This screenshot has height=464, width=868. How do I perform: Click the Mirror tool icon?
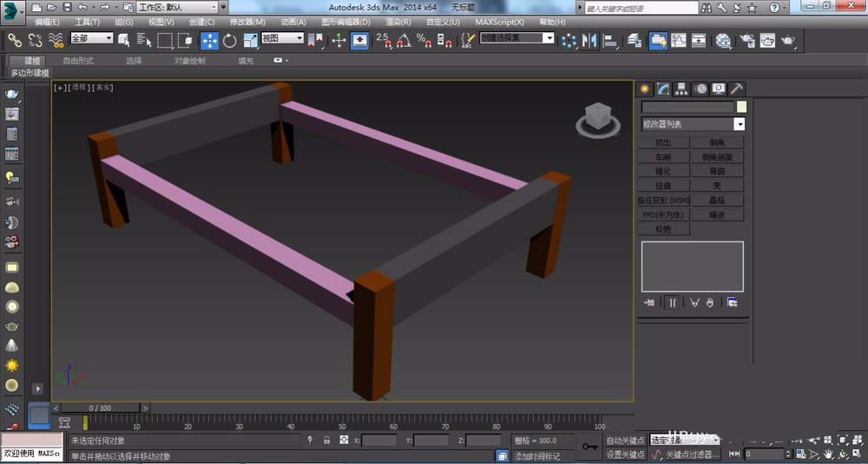coord(589,41)
